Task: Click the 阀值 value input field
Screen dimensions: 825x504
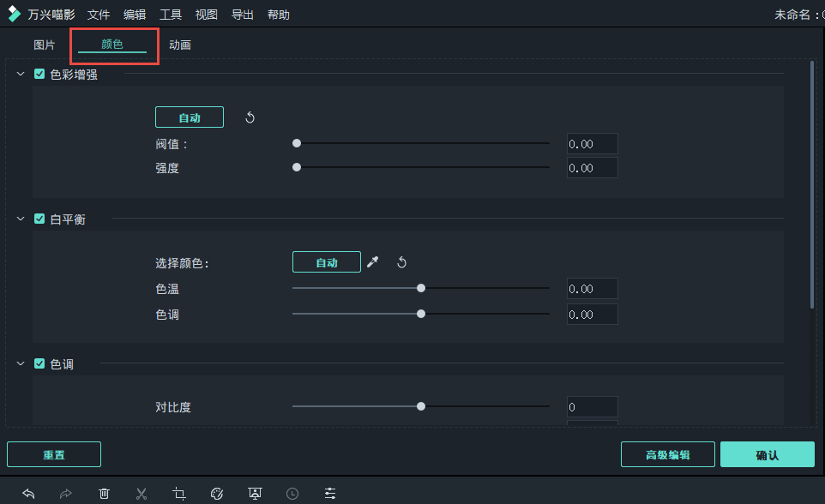Action: pyautogui.click(x=591, y=143)
